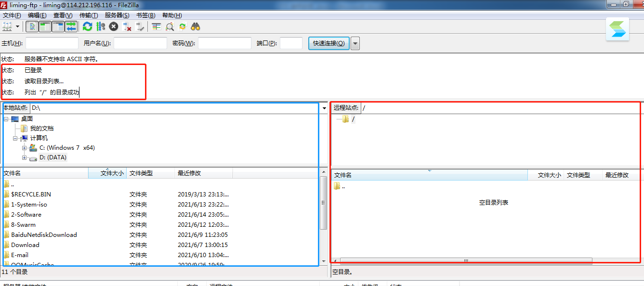Disconnect from the current server
This screenshot has width=644, height=286.
pos(127,26)
